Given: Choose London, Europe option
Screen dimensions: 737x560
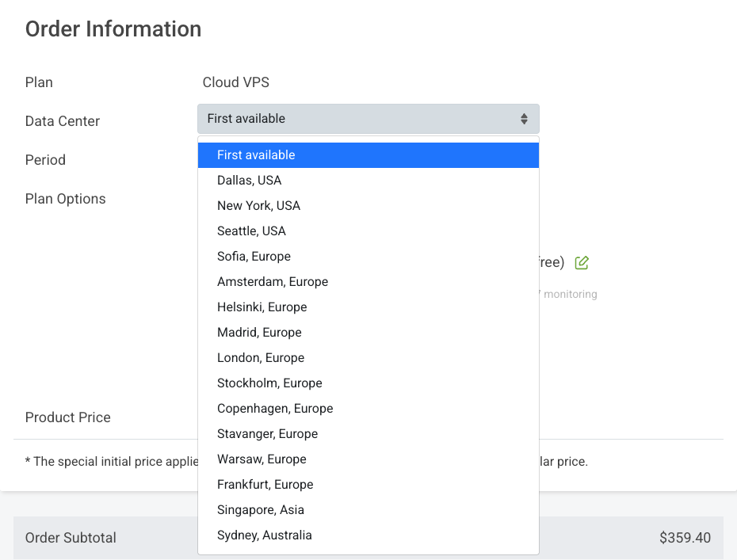Looking at the screenshot, I should tap(368, 358).
